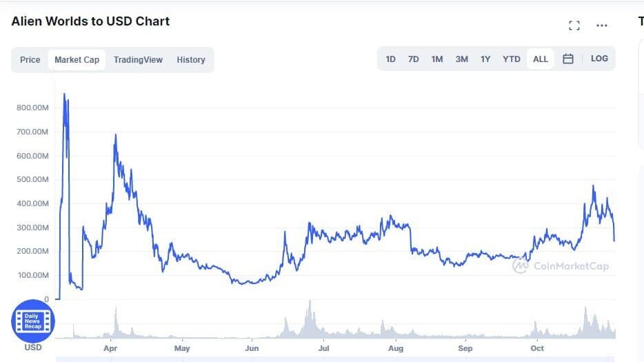The height and width of the screenshot is (362, 644).
Task: Open the TradingView tab
Action: pyautogui.click(x=138, y=59)
